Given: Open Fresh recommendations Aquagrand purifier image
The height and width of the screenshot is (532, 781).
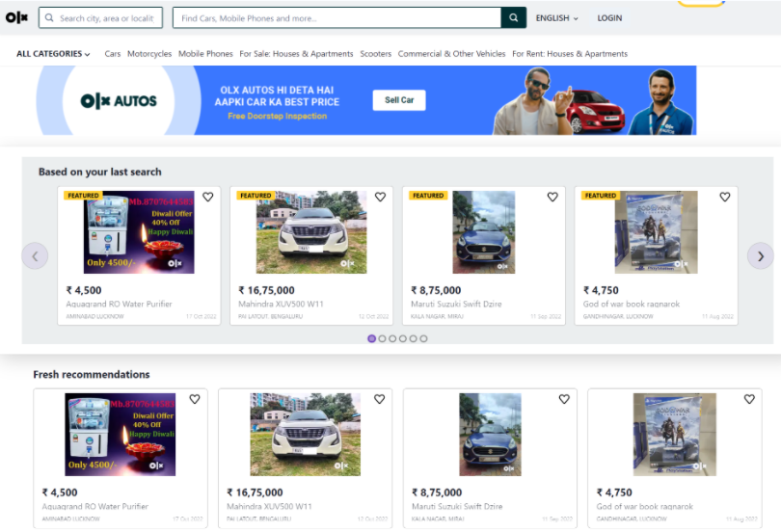Looking at the screenshot, I should click(120, 435).
